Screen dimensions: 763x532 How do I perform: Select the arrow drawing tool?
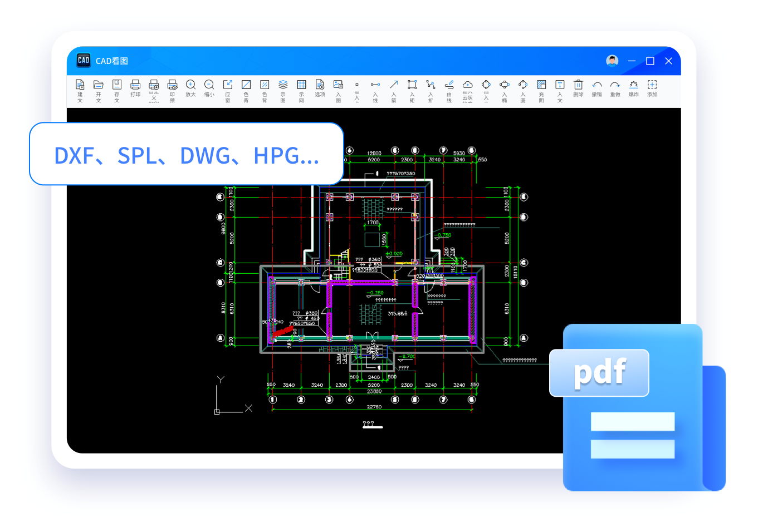(394, 85)
